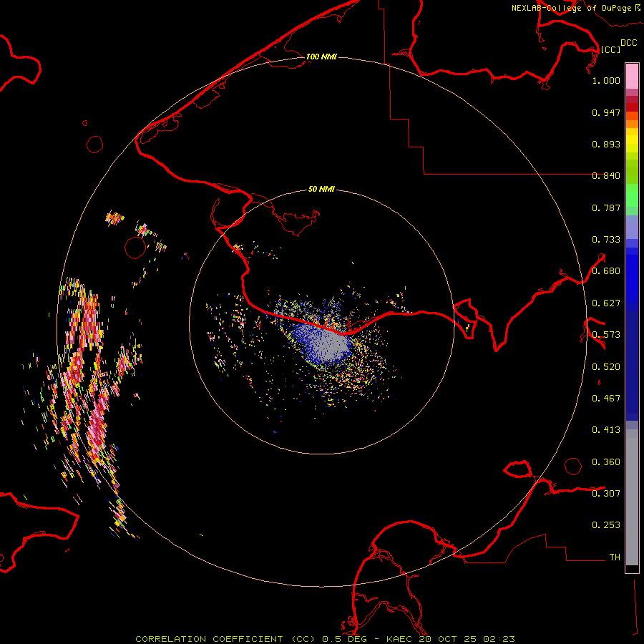
Task: Click the 0.733 color scale value
Action: (x=606, y=240)
